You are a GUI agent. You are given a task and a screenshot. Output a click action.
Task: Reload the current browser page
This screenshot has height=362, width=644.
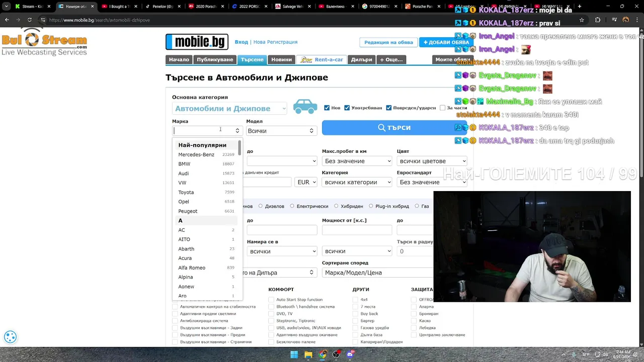pyautogui.click(x=30, y=20)
